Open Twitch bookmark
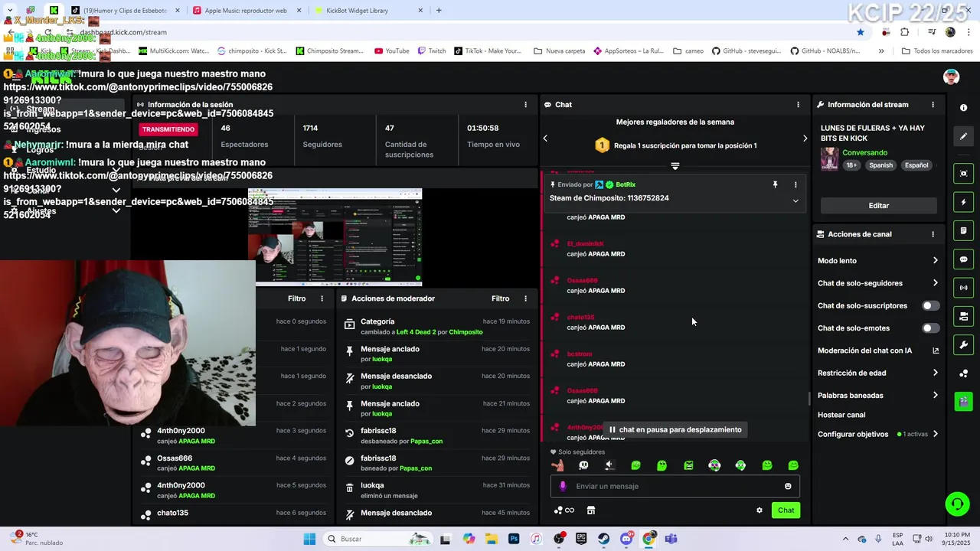 coord(432,51)
